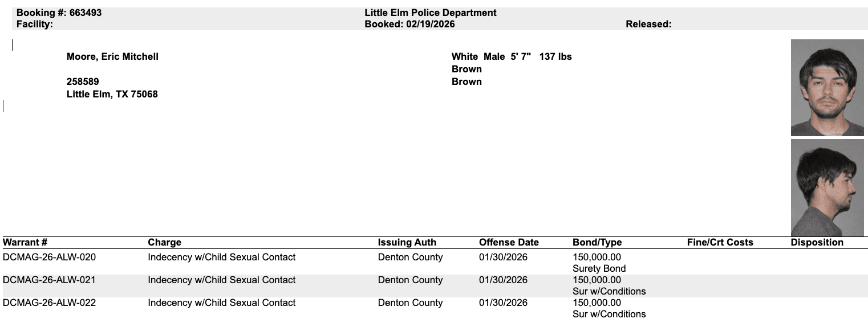Click the Released field label
This screenshot has width=868, height=335.
(x=648, y=24)
